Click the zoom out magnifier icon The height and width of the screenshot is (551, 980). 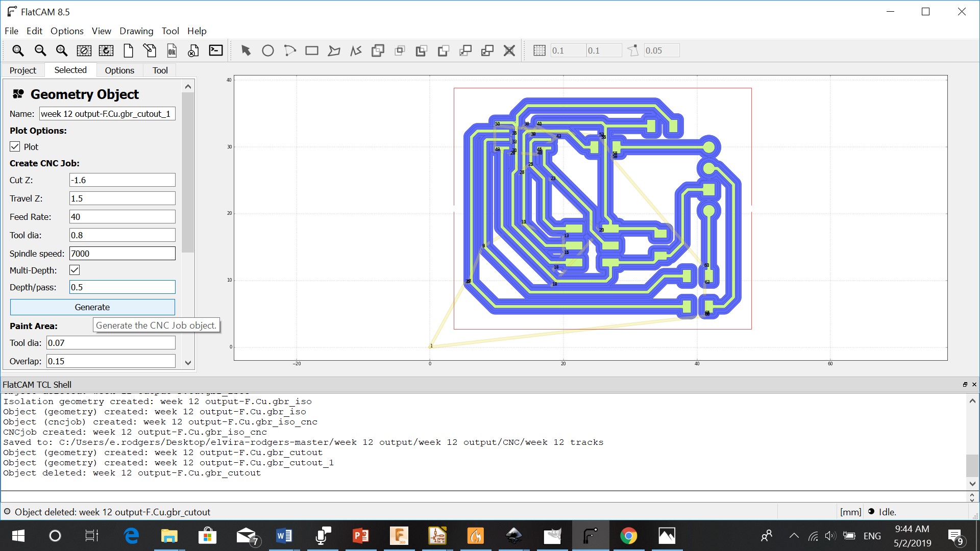pyautogui.click(x=40, y=51)
